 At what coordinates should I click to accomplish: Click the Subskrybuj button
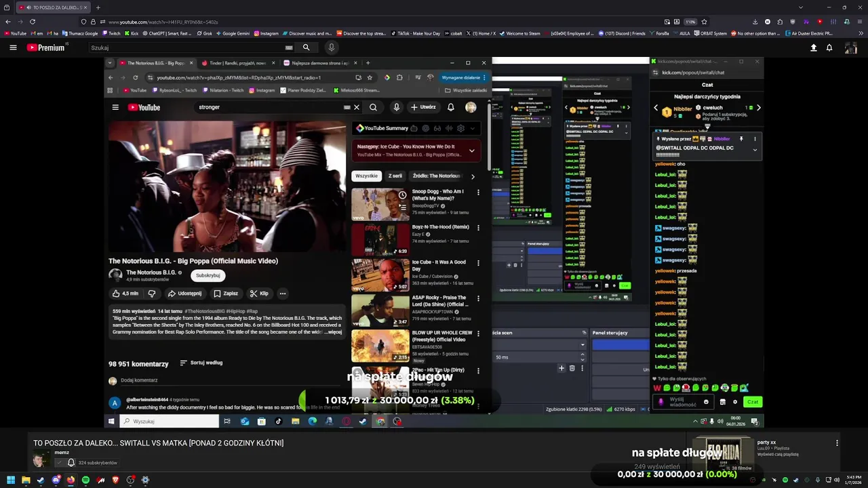[x=208, y=275]
